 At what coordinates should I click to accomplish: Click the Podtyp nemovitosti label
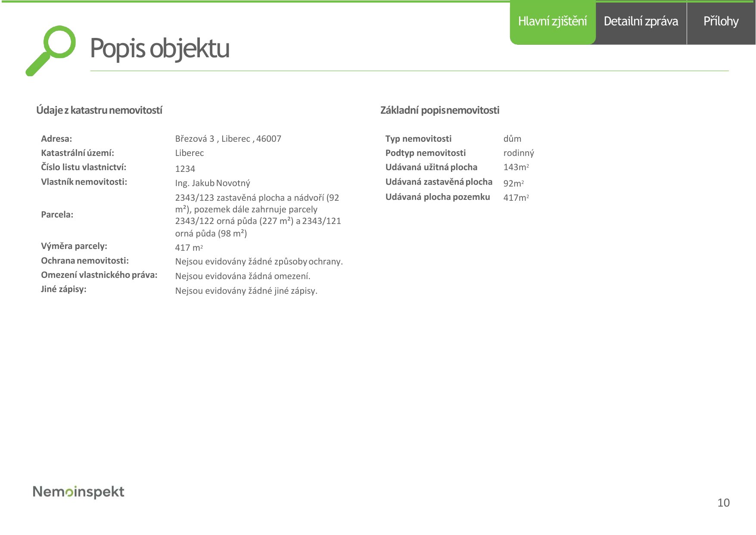coord(426,153)
